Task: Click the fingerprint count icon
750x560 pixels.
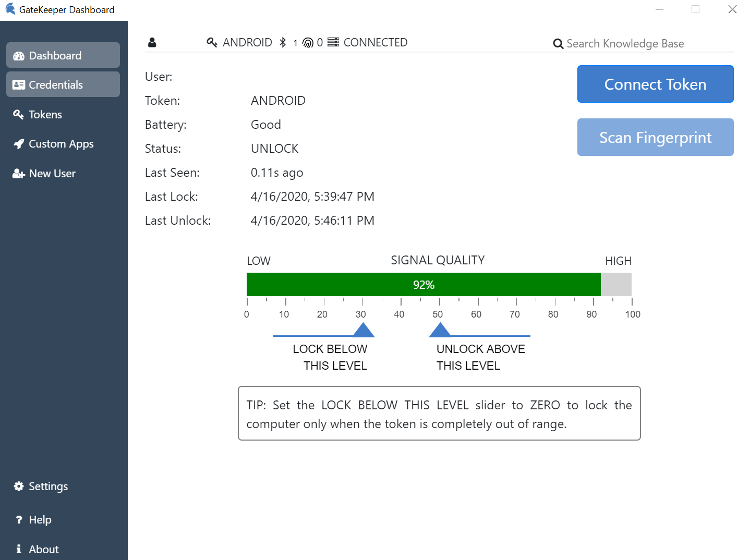Action: point(308,43)
